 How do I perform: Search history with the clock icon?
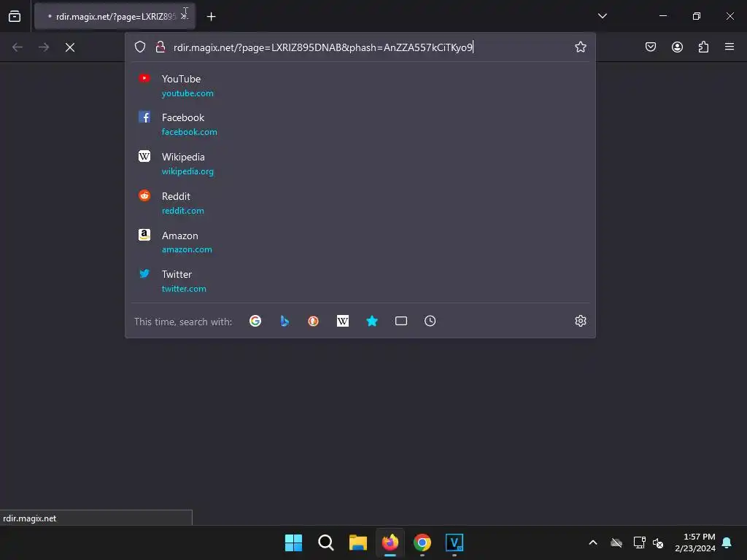[430, 321]
